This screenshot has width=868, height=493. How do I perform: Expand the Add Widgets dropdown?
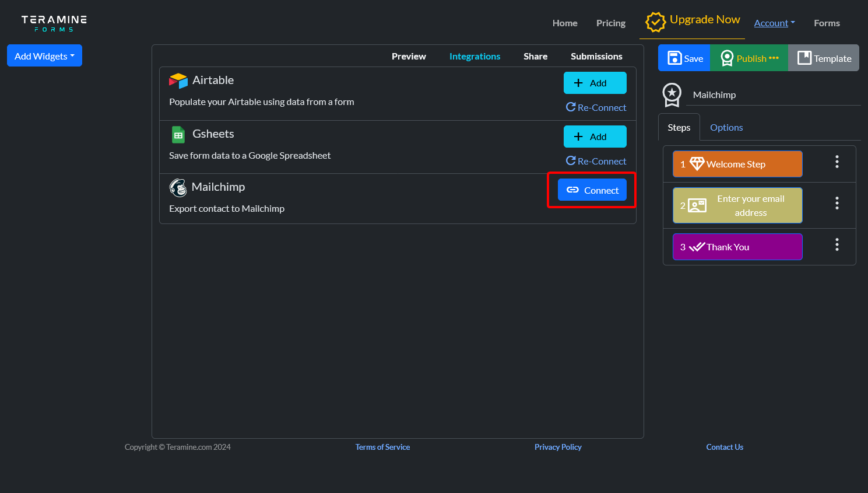pyautogui.click(x=44, y=55)
